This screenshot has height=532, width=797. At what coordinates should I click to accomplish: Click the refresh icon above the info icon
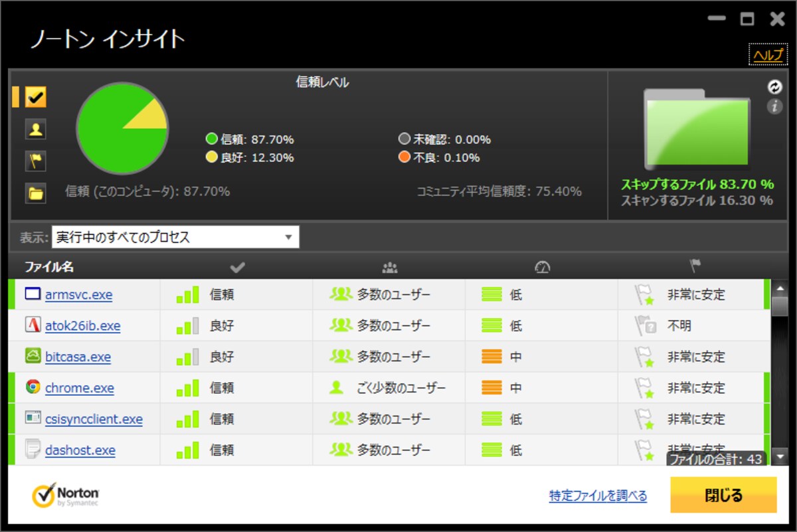click(x=774, y=87)
